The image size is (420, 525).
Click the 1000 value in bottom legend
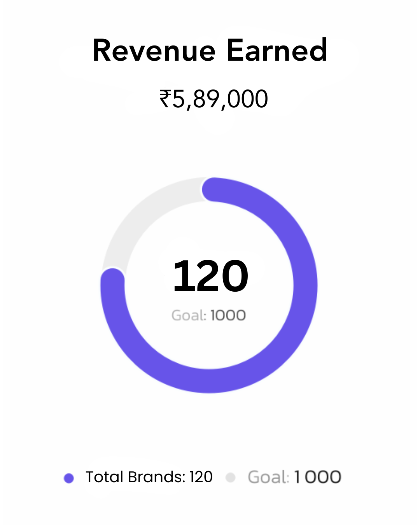pyautogui.click(x=318, y=477)
